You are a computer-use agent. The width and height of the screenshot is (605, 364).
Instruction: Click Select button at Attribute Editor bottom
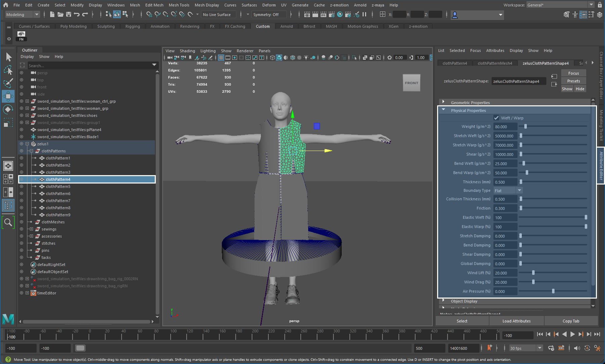[462, 321]
